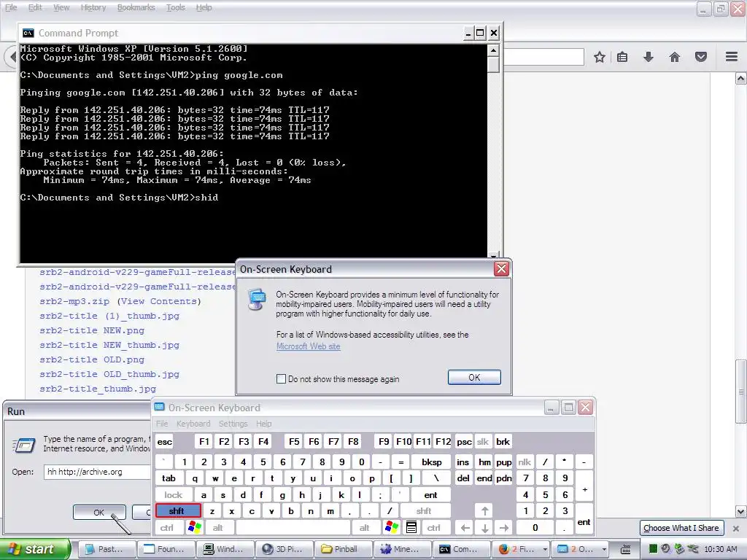The image size is (747, 560).
Task: Open the Firefox File menu
Action: pos(11,7)
